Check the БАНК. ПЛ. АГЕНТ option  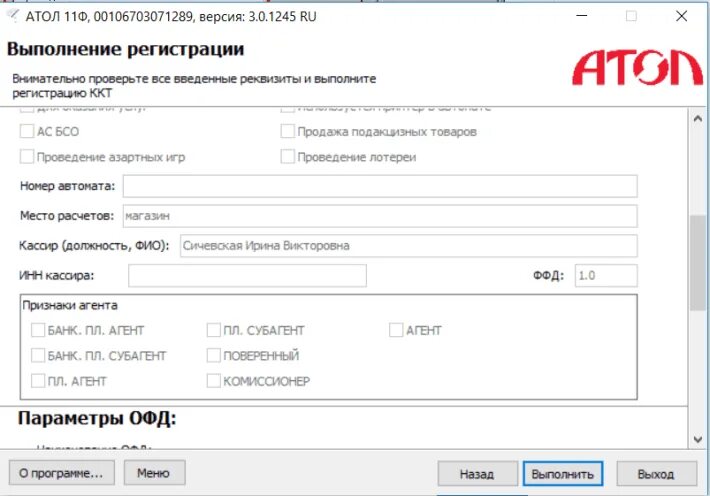point(38,330)
